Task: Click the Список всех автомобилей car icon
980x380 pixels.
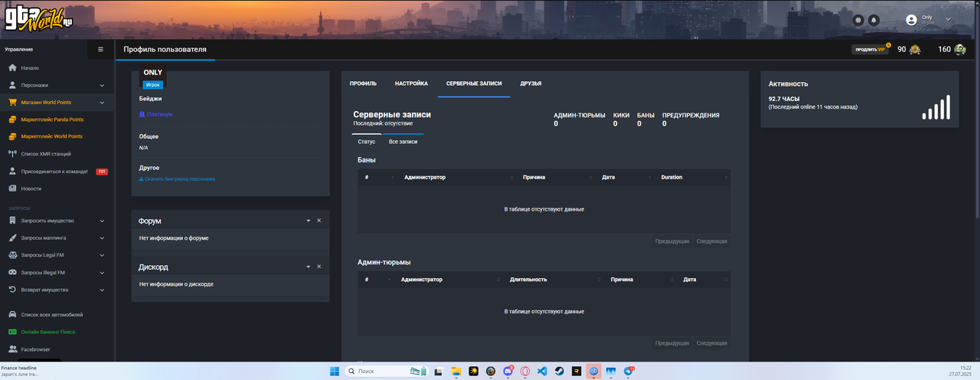Action: click(12, 315)
